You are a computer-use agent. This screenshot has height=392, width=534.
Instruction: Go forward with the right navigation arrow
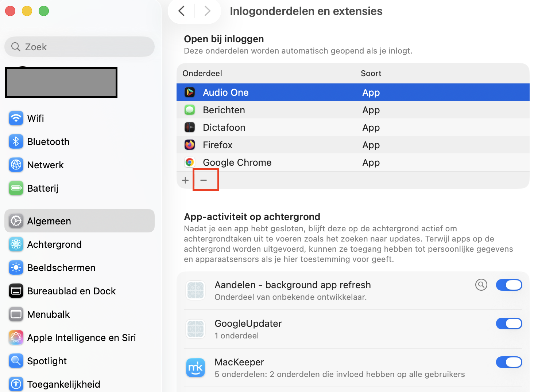(207, 11)
